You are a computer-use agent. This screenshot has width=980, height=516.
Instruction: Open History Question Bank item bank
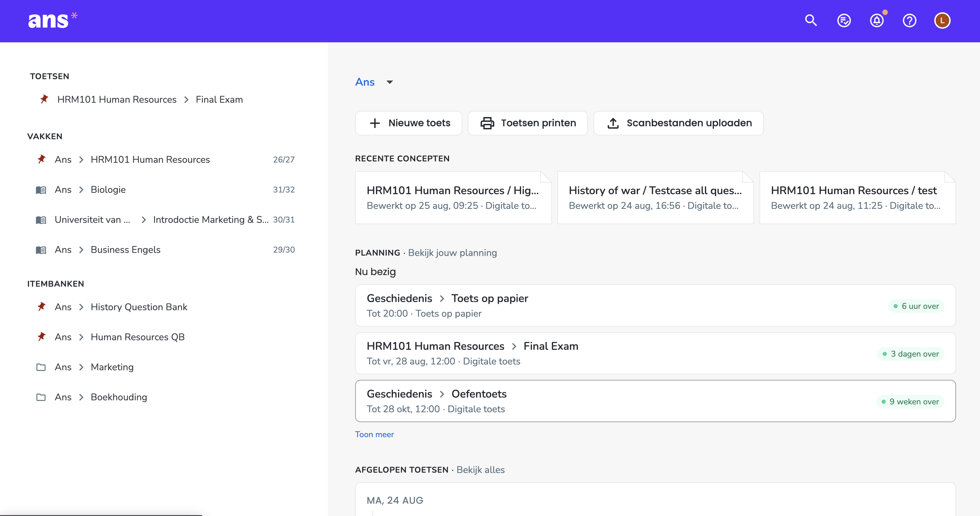pos(139,307)
